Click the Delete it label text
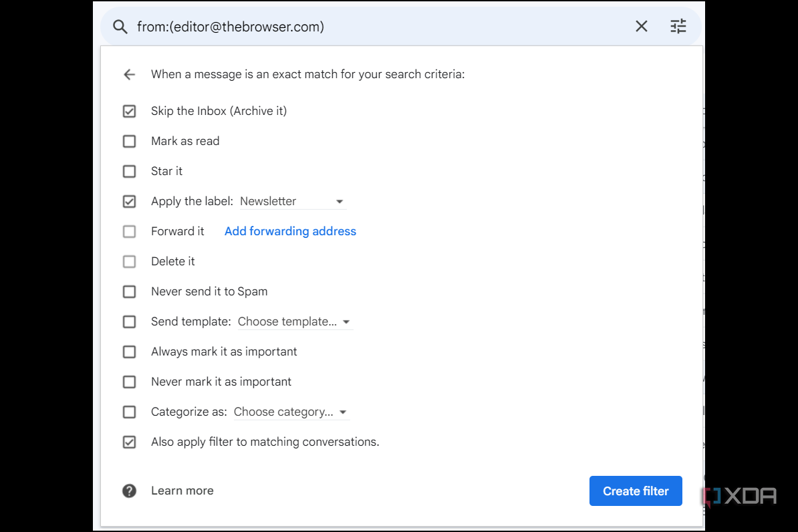Screen dimensions: 798x532 [173, 262]
